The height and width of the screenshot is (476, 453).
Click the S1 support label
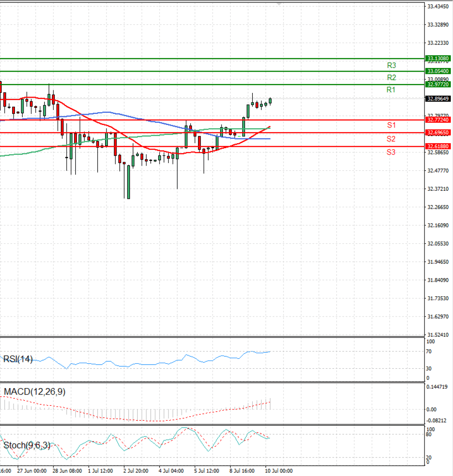click(391, 125)
